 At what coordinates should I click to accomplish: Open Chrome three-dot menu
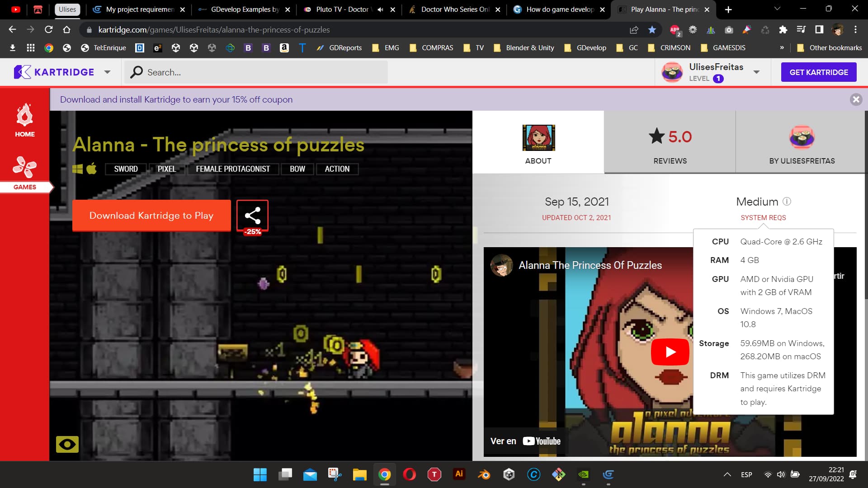pos(855,29)
